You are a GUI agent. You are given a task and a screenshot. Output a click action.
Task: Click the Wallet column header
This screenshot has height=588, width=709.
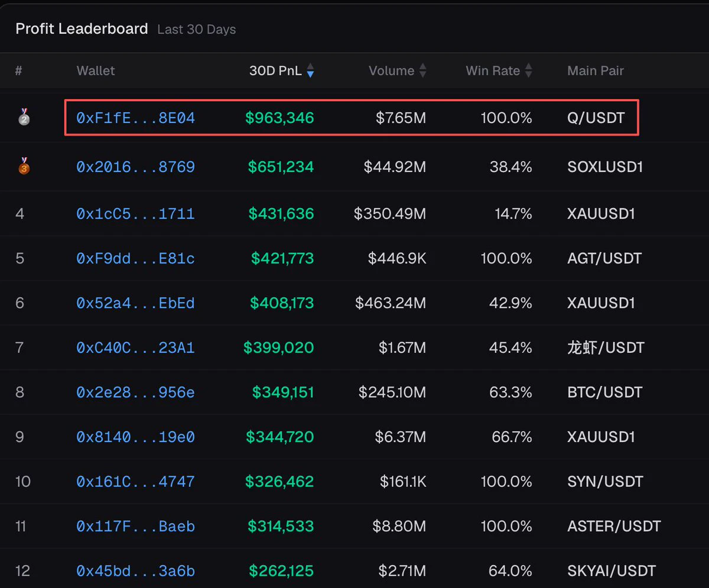pyautogui.click(x=96, y=71)
